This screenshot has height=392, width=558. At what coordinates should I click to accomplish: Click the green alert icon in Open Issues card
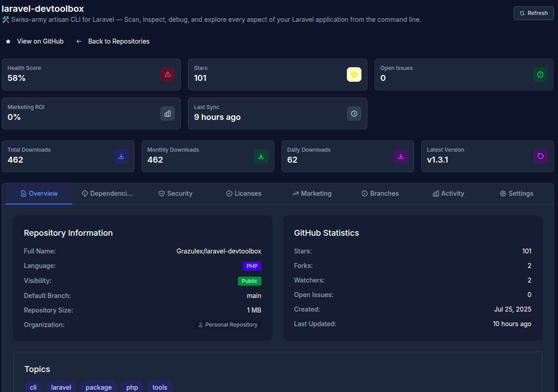pos(540,74)
